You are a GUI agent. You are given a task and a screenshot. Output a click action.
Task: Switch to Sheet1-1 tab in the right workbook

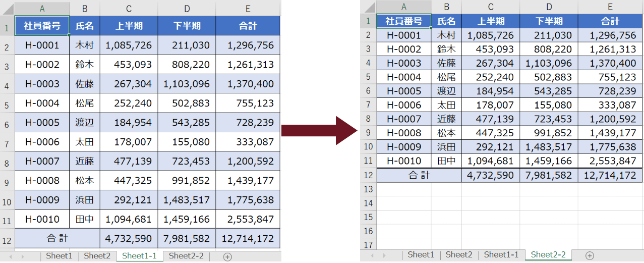(x=501, y=255)
